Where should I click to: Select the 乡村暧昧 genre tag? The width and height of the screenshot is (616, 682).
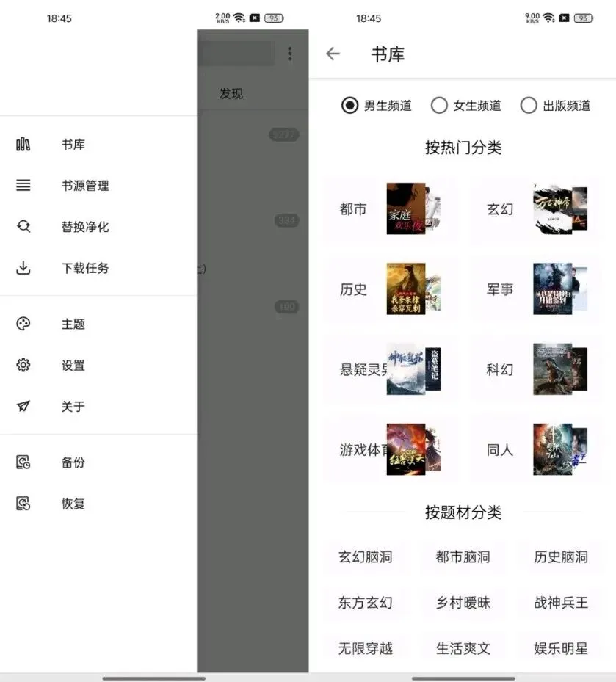463,603
